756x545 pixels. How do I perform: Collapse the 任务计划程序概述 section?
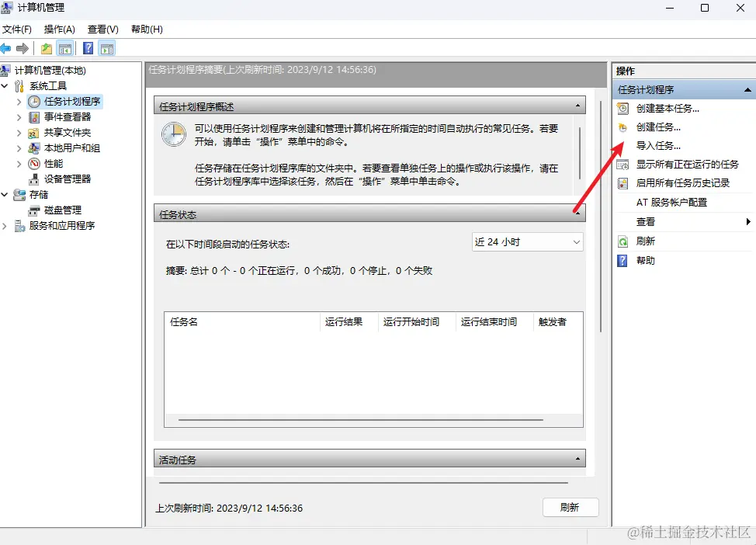pyautogui.click(x=577, y=106)
